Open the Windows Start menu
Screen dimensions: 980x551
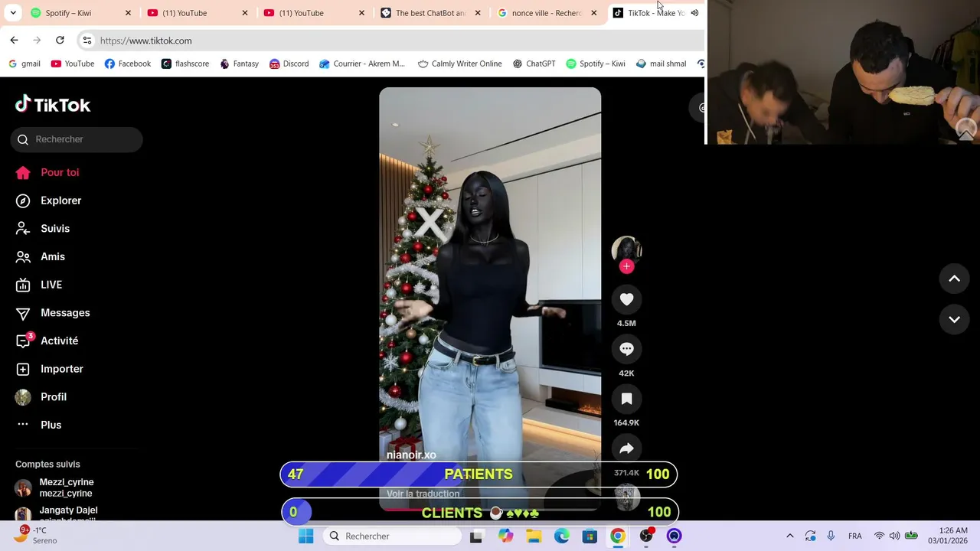(x=305, y=536)
